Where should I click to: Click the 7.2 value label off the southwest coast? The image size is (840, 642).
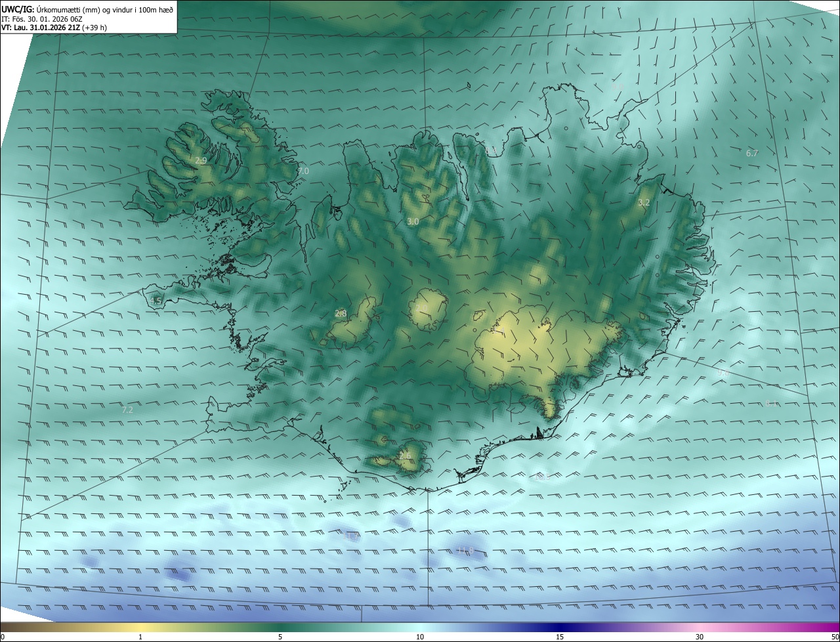(127, 410)
